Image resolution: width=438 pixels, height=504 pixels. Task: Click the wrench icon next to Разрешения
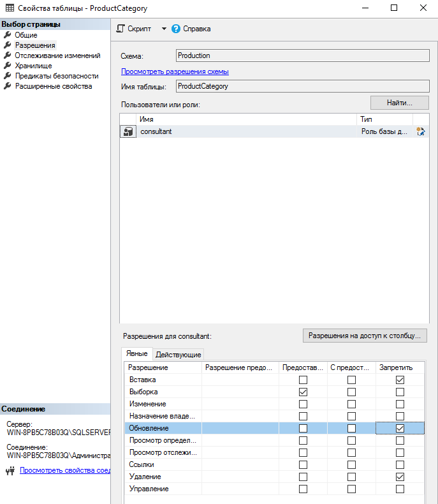(8, 45)
